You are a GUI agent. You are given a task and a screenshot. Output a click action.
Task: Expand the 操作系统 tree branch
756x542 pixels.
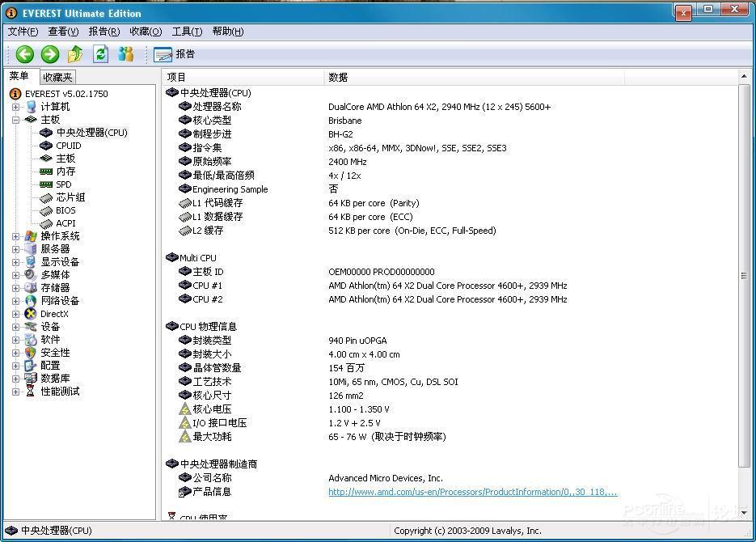coord(15,237)
